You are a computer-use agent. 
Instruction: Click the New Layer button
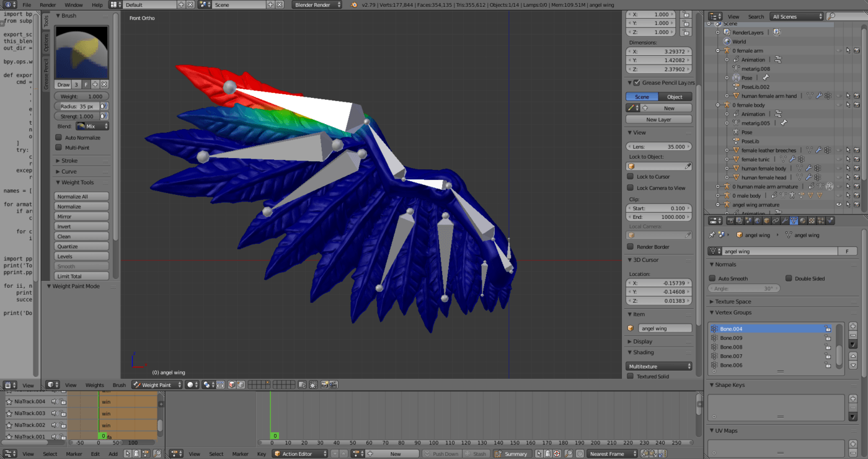658,120
